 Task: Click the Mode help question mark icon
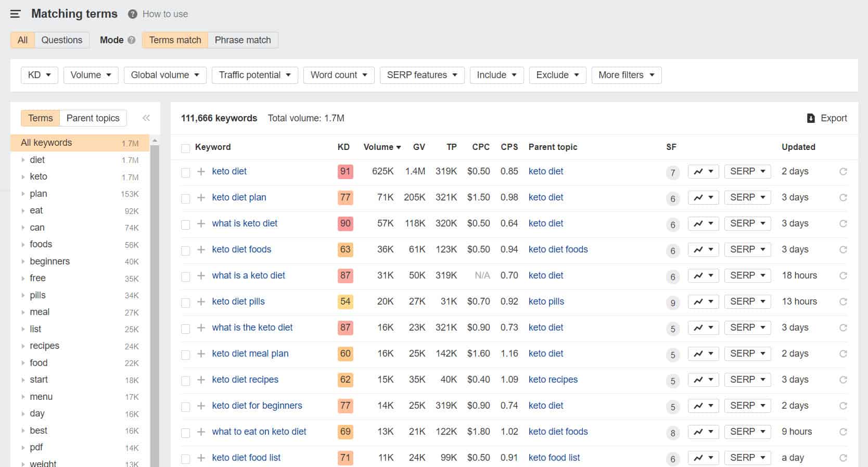[132, 40]
